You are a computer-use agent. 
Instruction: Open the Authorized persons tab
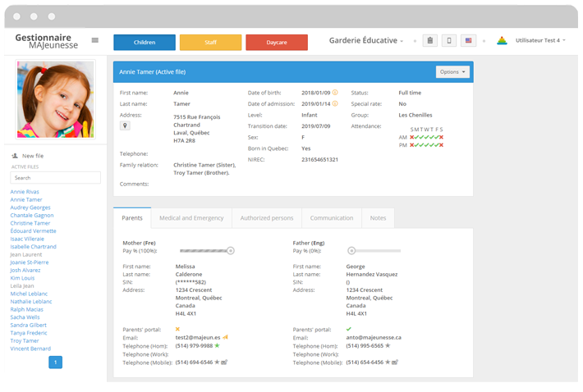[x=265, y=218]
